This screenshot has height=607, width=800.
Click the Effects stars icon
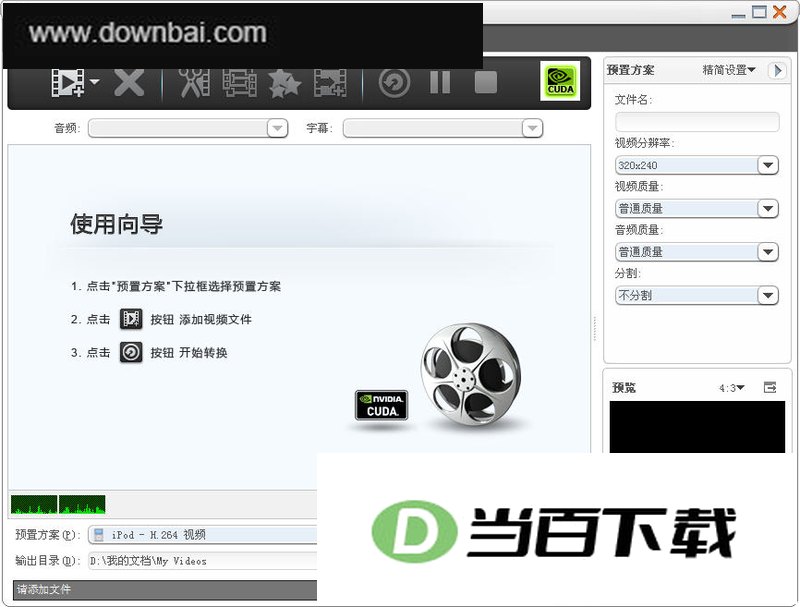[285, 83]
